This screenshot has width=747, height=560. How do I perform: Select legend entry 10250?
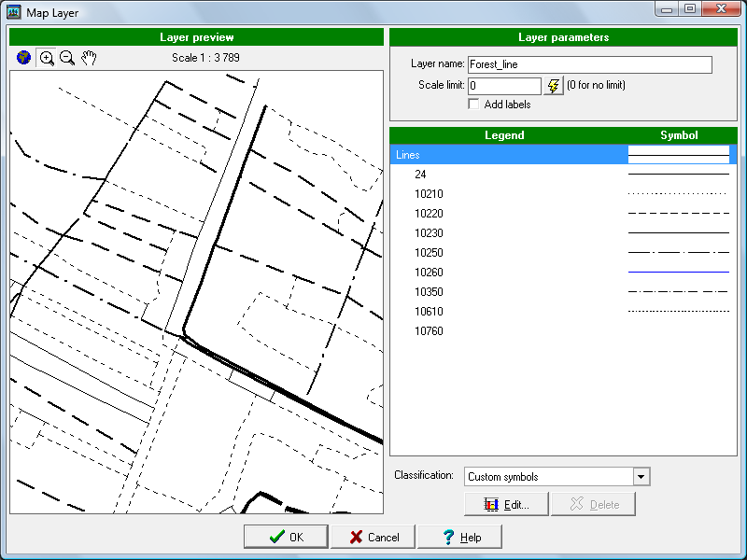[429, 253]
